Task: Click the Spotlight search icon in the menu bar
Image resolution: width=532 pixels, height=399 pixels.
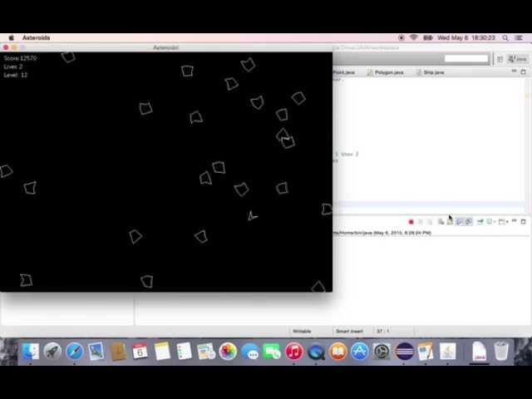Action: [505, 37]
